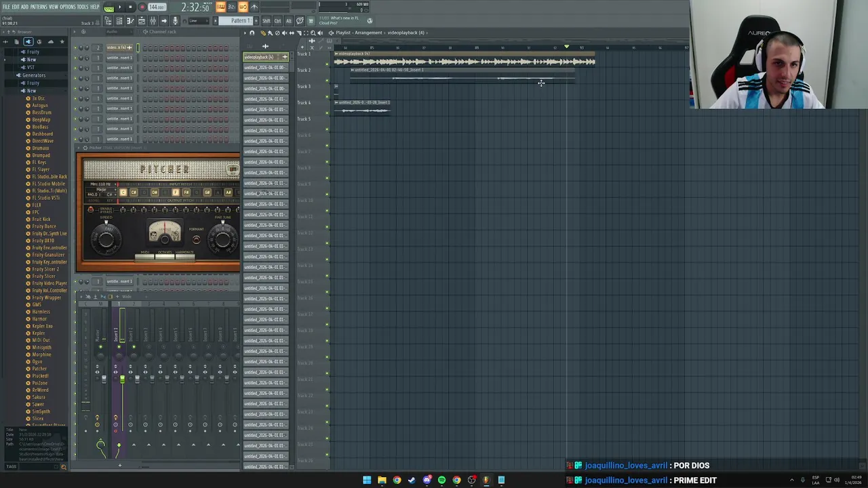Click the playhead marker on Playlist timeline

pos(567,47)
